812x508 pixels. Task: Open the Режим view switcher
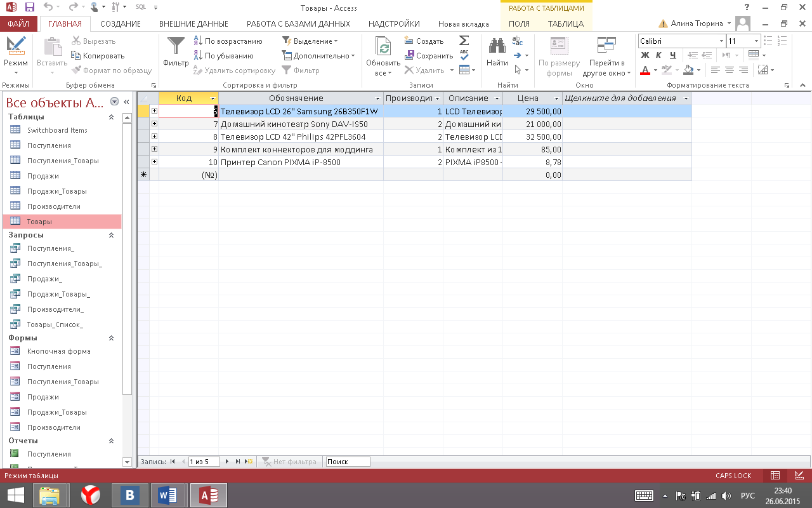15,55
